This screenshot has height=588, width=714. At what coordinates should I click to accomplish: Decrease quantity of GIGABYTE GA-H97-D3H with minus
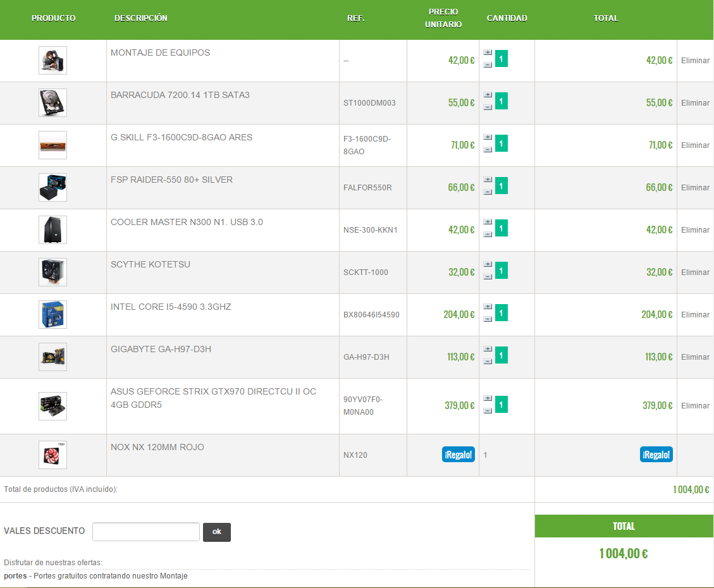[x=488, y=362]
